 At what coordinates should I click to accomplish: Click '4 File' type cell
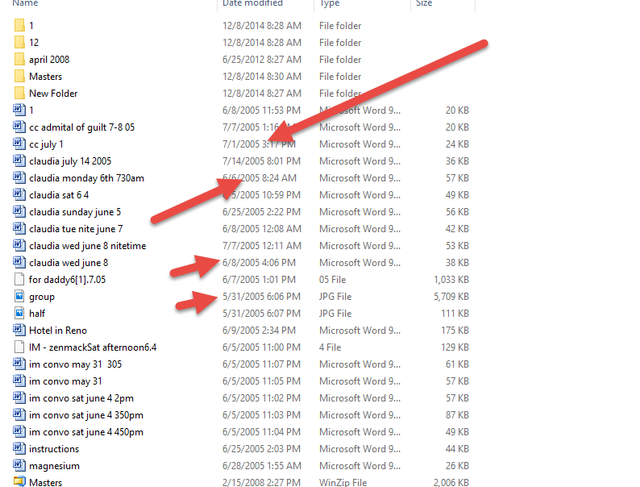[330, 347]
